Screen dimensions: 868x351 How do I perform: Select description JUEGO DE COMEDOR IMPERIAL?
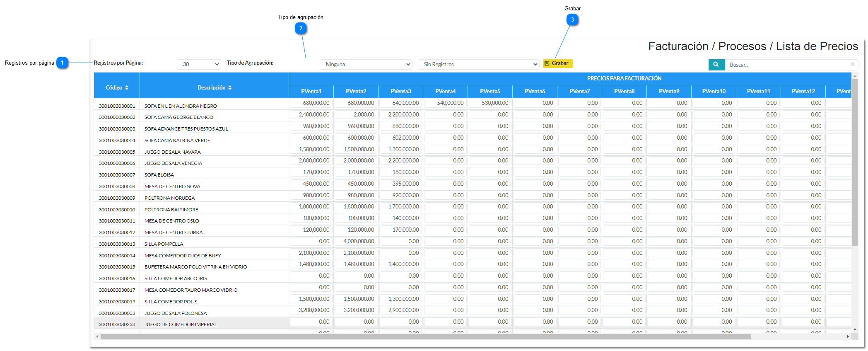(x=181, y=324)
